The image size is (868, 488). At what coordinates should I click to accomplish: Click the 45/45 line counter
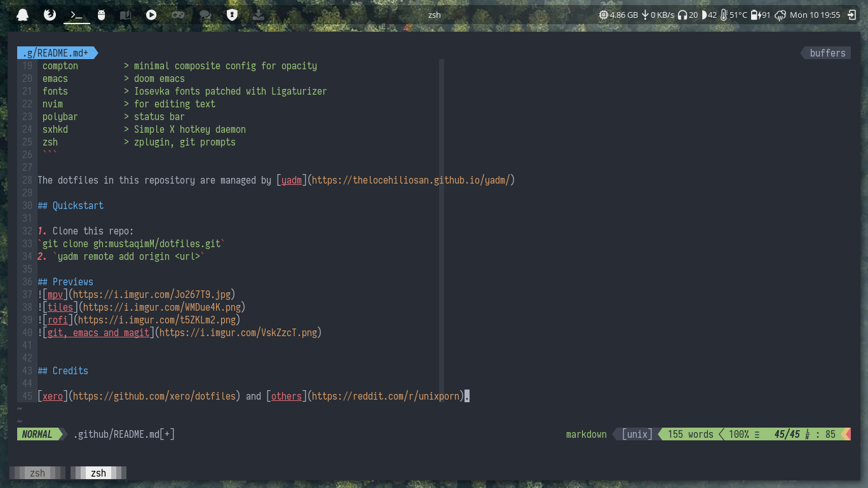787,434
